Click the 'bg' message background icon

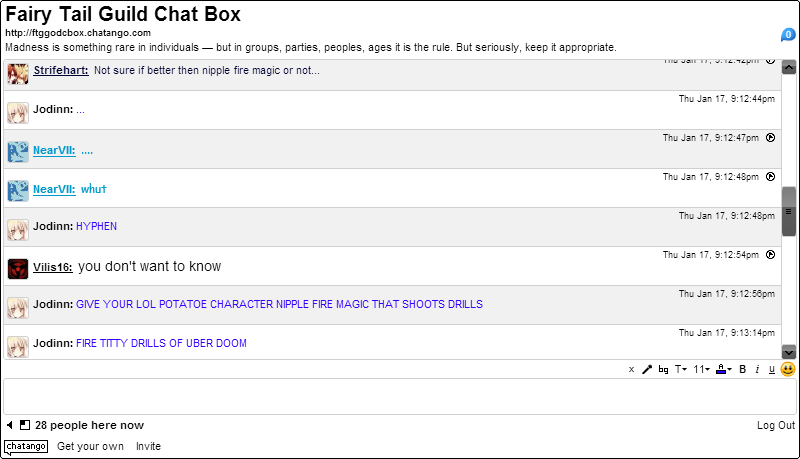click(x=663, y=370)
